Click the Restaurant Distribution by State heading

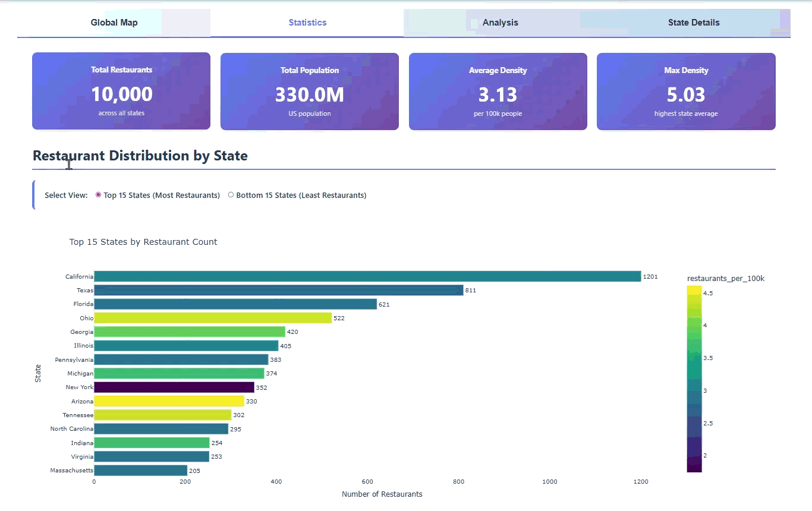[140, 156]
